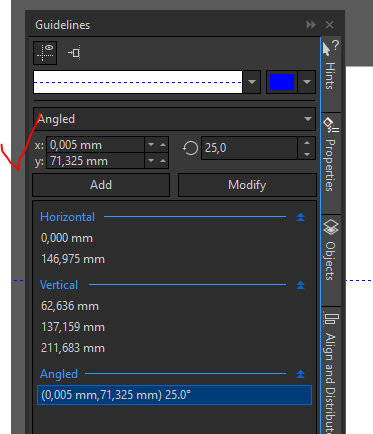Open the Properties docker tab
The width and height of the screenshot is (373, 434).
click(x=330, y=154)
